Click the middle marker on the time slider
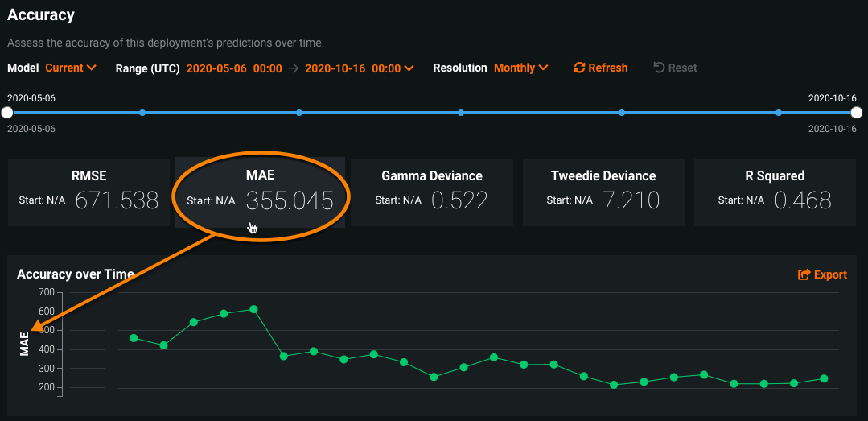Viewport: 868px width, 421px height. [460, 113]
